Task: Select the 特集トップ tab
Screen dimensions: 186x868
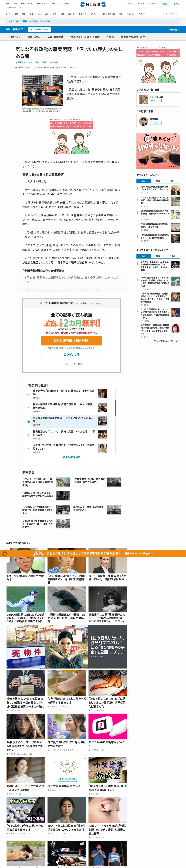Action: (x=15, y=37)
